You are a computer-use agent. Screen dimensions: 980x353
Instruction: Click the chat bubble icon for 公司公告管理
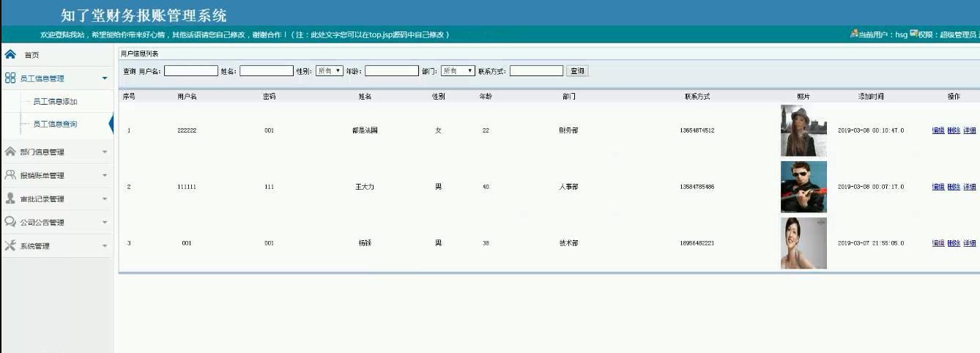(10, 222)
